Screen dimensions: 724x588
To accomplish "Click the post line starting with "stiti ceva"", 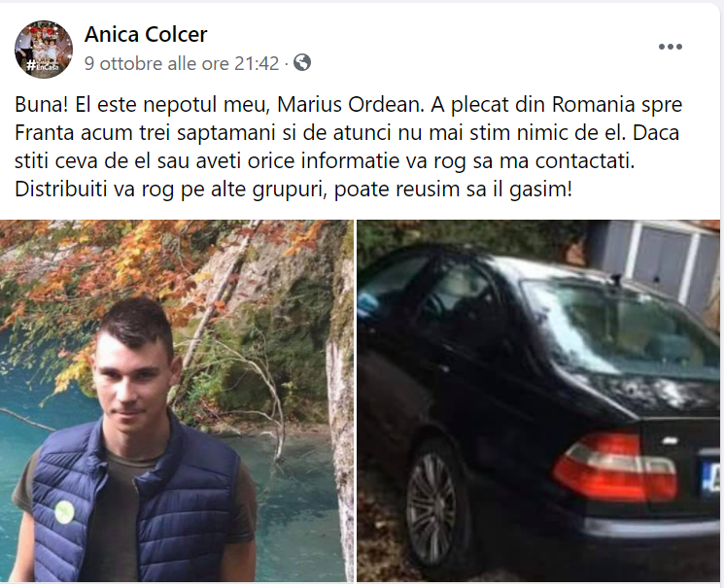I will click(x=325, y=161).
